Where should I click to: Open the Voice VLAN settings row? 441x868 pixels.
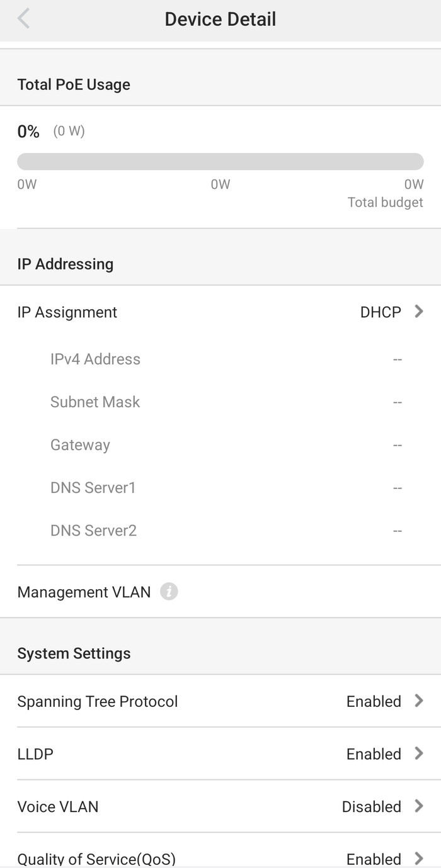click(x=220, y=806)
